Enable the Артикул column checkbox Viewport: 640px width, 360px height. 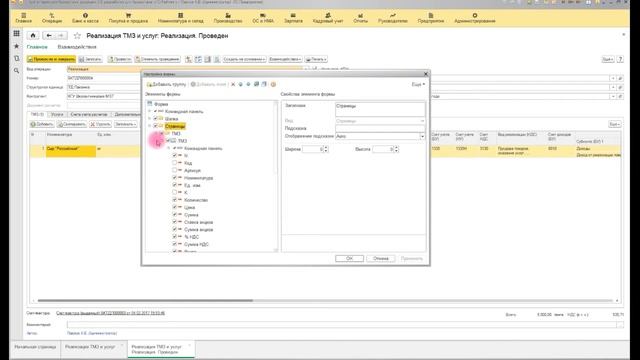[175, 170]
